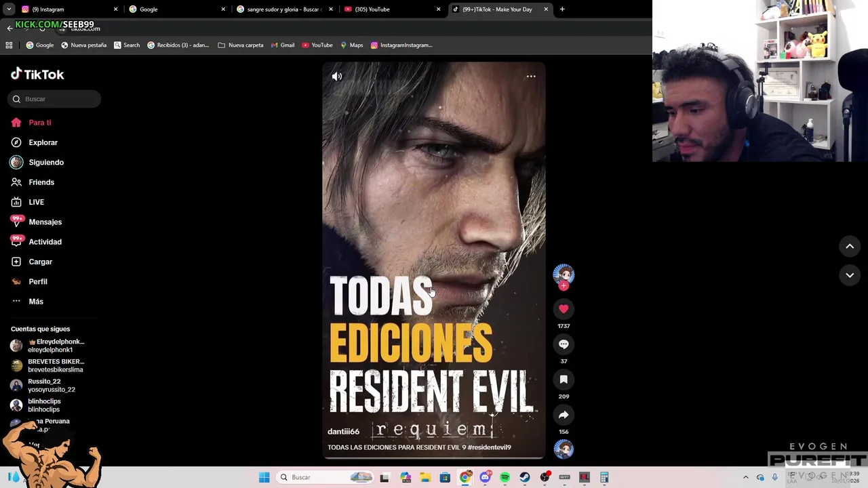Screen dimensions: 868x488
Task: Go back with browser back arrow
Action: coord(9,28)
